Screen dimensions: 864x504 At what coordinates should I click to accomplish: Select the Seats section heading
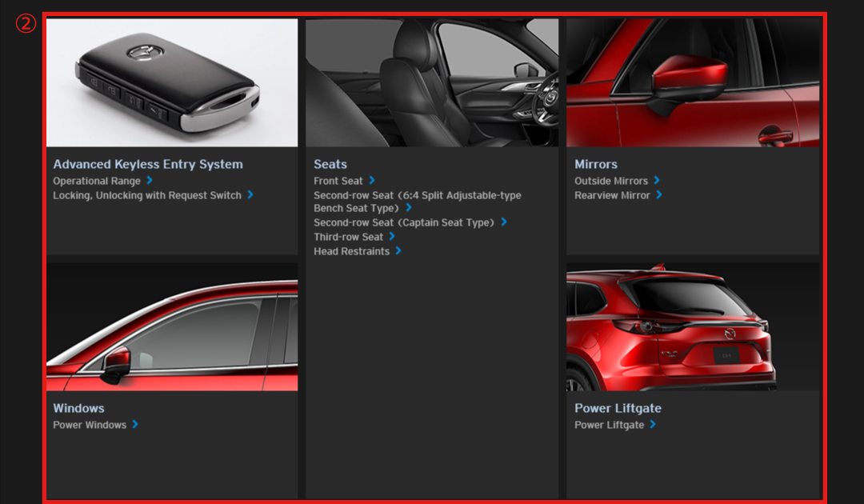330,164
